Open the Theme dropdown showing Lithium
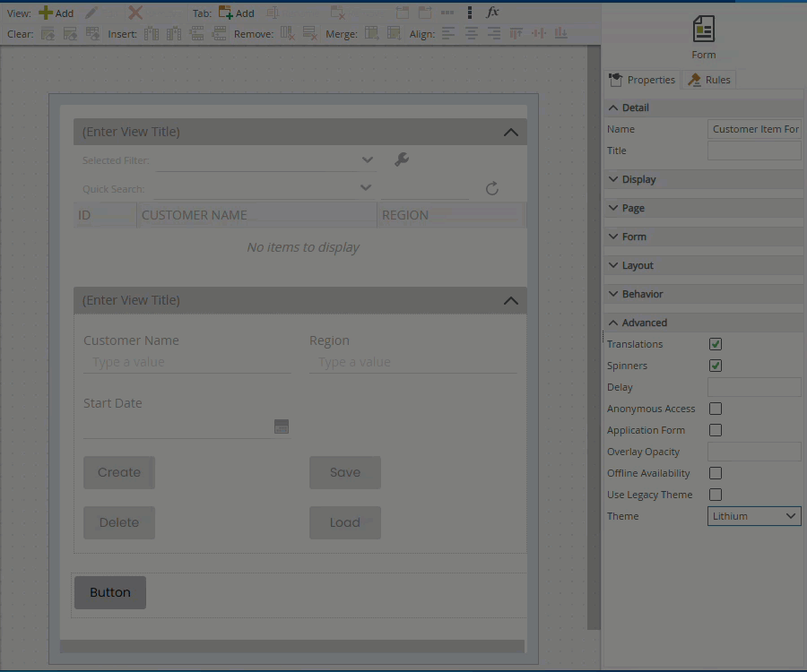 [x=753, y=516]
